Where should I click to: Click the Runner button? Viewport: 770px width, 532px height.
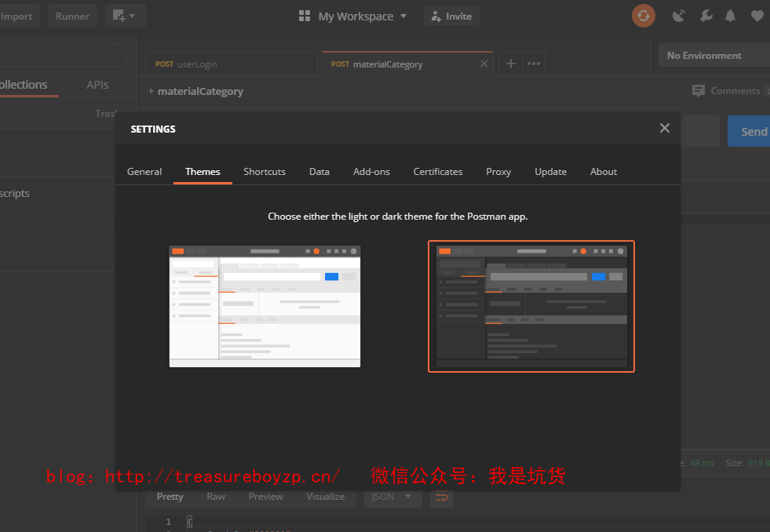click(72, 16)
